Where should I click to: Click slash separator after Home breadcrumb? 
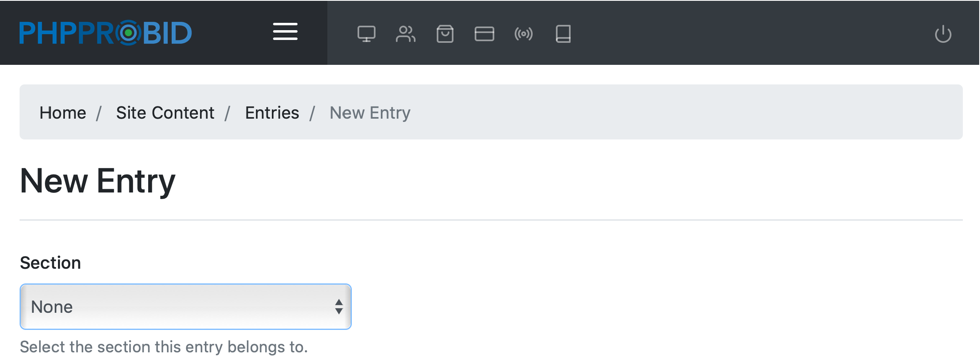click(x=99, y=113)
